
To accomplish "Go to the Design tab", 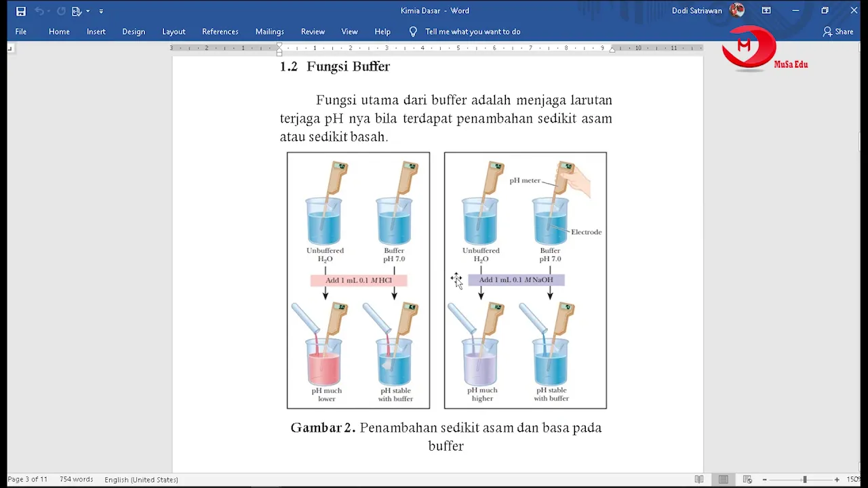I will pyautogui.click(x=134, y=31).
